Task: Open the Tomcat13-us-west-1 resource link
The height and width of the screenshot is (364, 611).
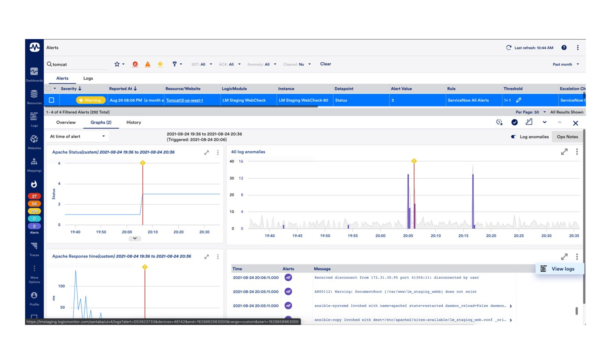Action: coord(184,100)
